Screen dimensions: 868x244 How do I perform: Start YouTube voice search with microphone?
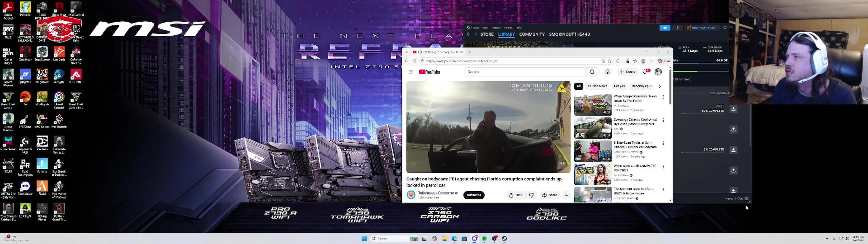tap(608, 72)
